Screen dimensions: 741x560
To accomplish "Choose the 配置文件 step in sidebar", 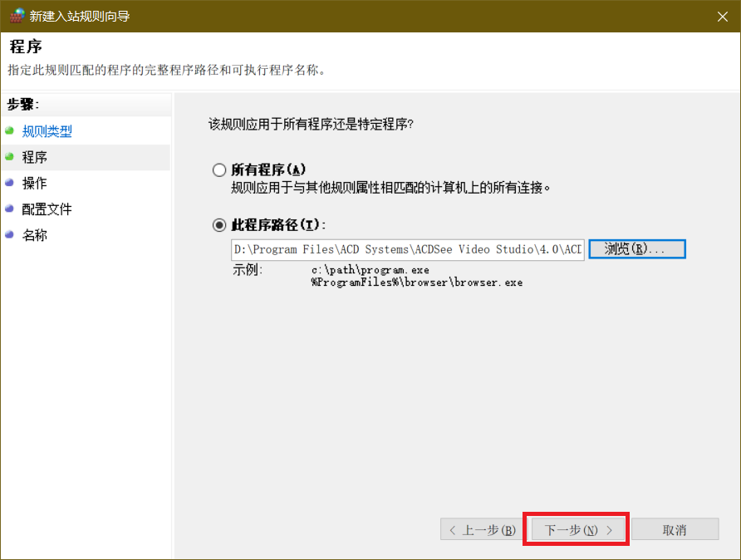I will click(47, 209).
